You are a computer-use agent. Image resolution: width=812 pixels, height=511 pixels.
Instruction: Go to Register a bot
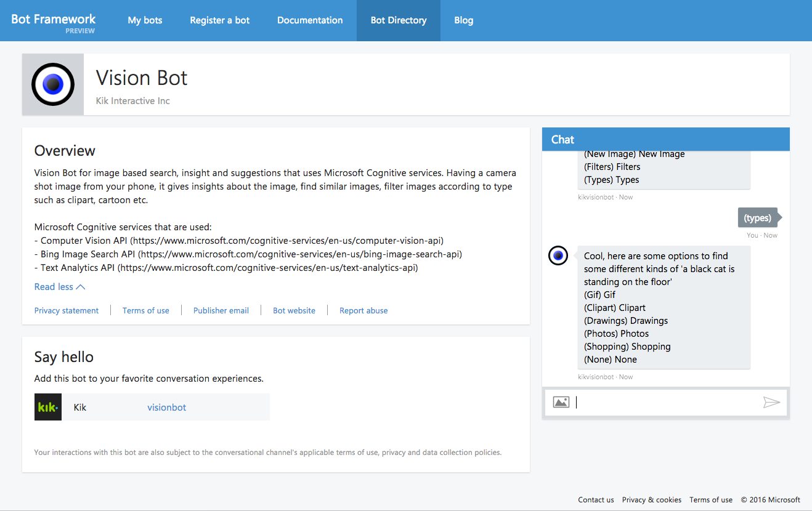pos(220,20)
